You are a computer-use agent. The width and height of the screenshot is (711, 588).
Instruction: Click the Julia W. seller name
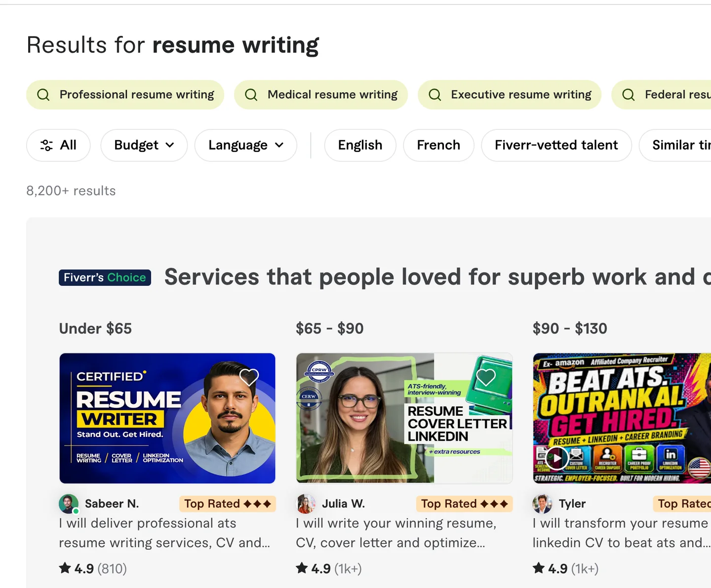click(x=343, y=504)
